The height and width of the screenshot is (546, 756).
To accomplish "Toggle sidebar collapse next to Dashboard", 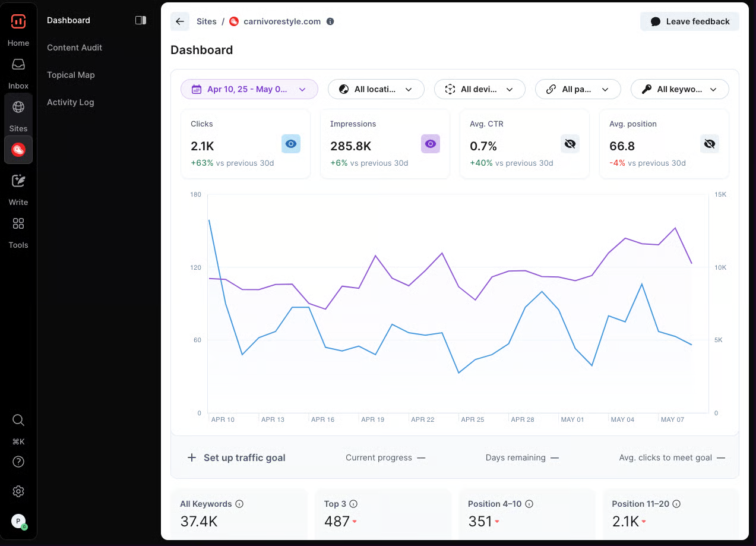I will 141,20.
